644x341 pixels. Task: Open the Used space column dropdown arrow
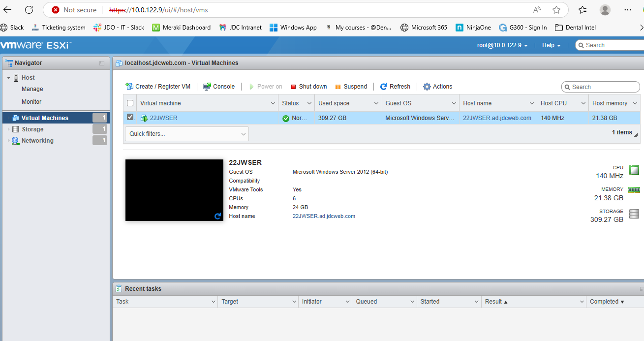coord(377,103)
